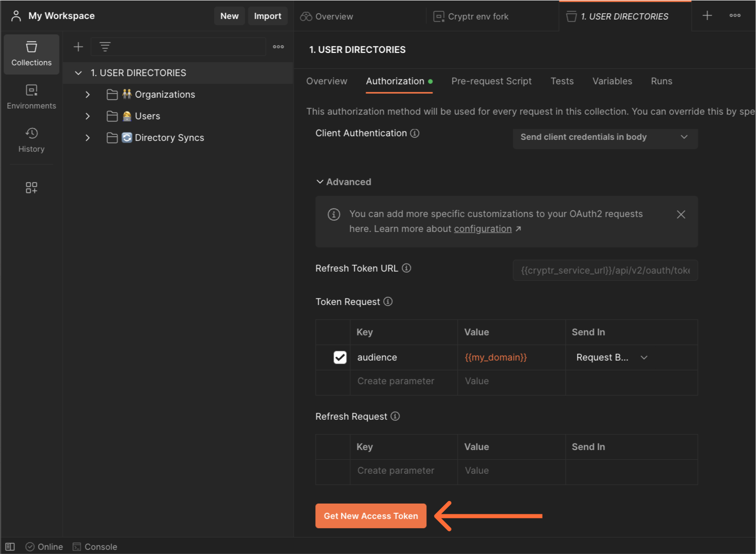Viewport: 756px width, 554px height.
Task: Click the Users folder icon
Action: pyautogui.click(x=112, y=116)
